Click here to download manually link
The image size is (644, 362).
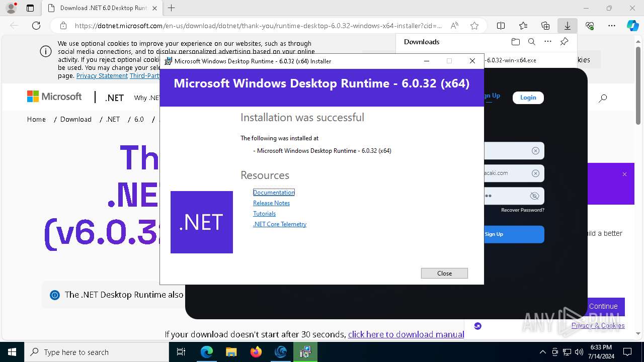tap(406, 334)
